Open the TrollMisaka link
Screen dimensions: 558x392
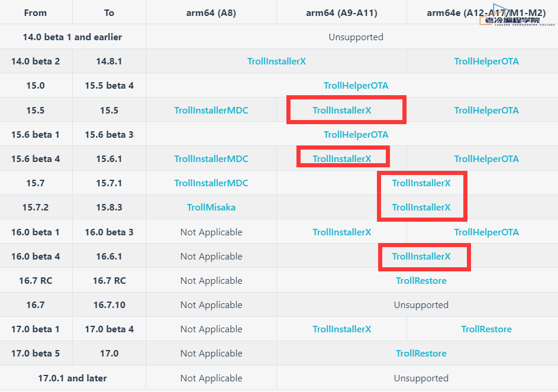[211, 207]
